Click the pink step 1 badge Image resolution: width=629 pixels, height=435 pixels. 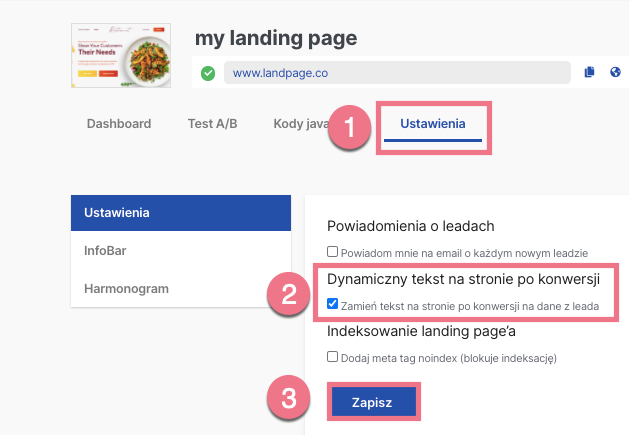(349, 127)
